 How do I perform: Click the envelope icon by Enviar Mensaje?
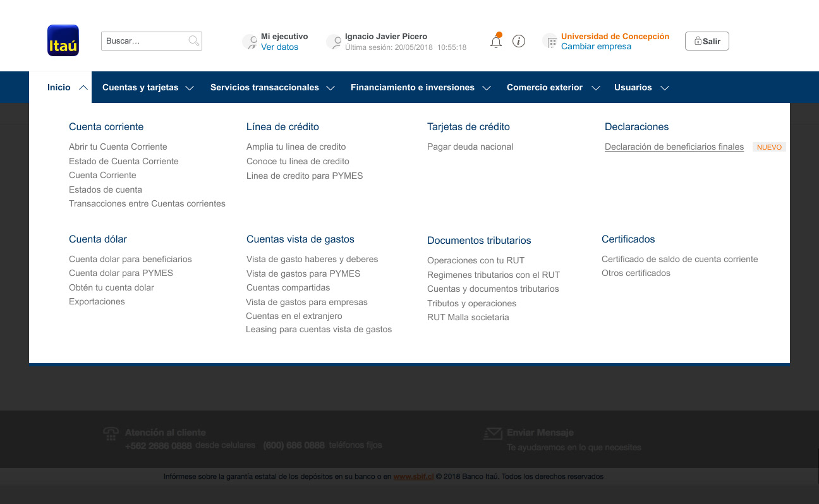click(492, 433)
